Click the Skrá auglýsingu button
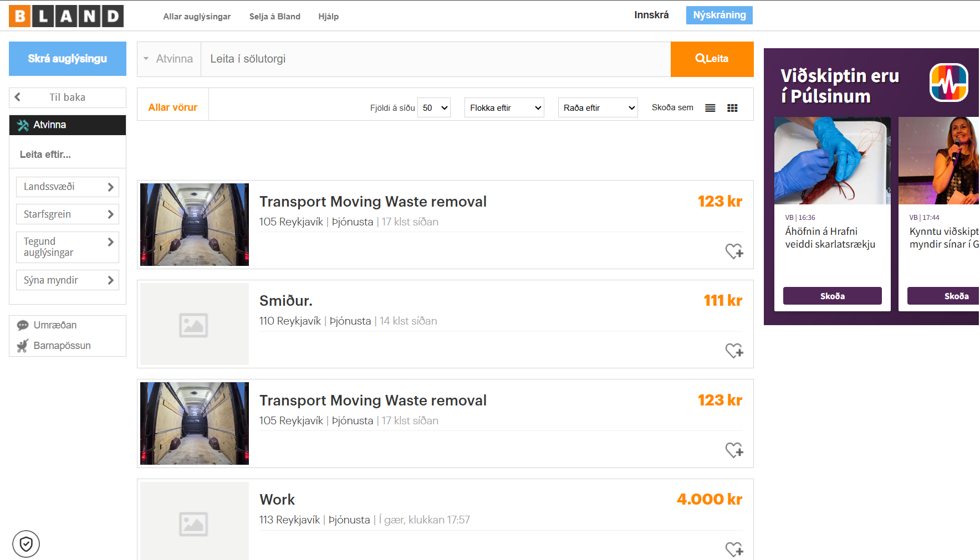The height and width of the screenshot is (560, 980). [68, 59]
